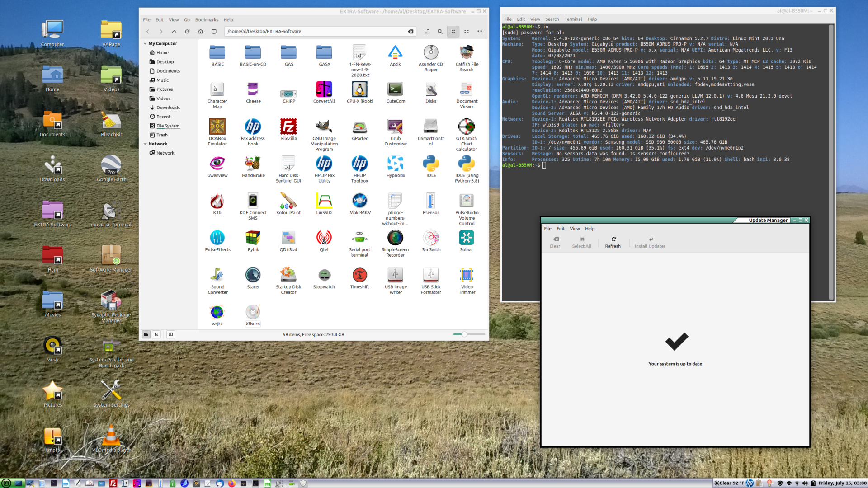Viewport: 868px width, 488px height.
Task: Click Select All in Update Manager
Action: [582, 243]
